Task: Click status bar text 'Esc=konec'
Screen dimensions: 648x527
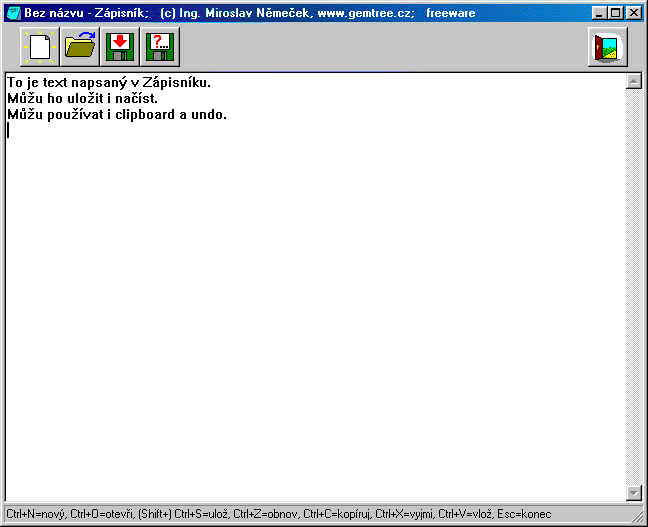Action: tap(524, 514)
